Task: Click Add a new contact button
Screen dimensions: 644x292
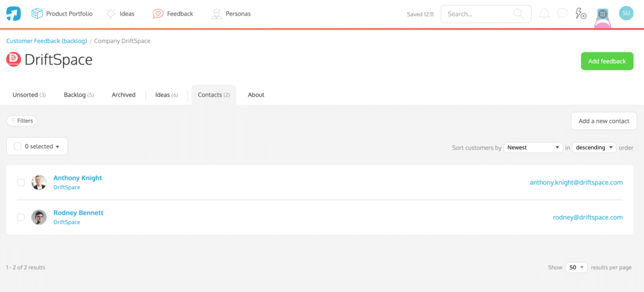Action: (x=604, y=121)
